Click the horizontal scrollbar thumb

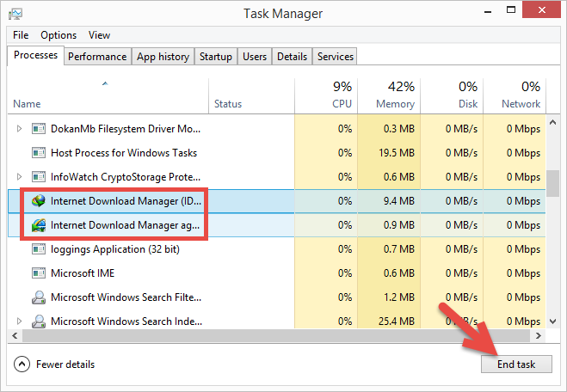coord(276,335)
